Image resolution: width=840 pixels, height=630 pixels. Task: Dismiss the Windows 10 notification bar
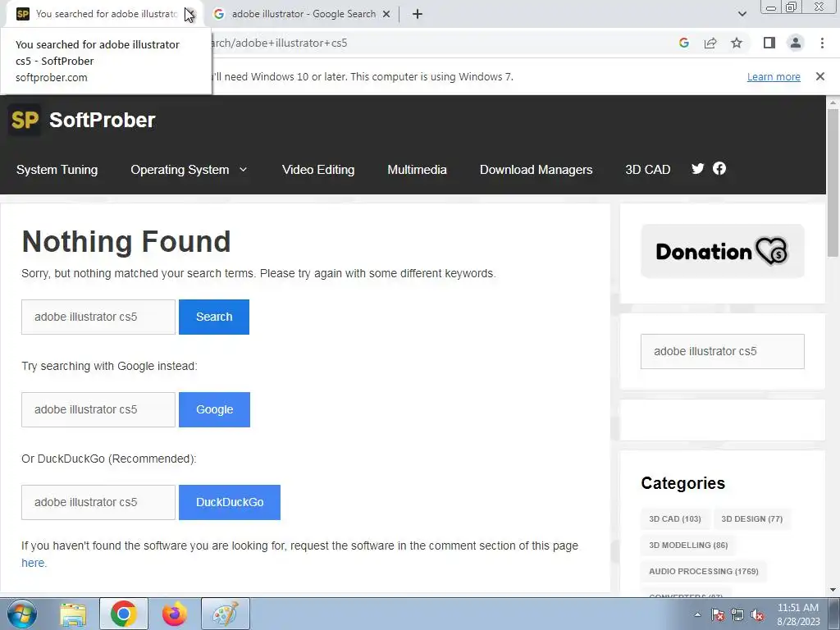coord(820,76)
